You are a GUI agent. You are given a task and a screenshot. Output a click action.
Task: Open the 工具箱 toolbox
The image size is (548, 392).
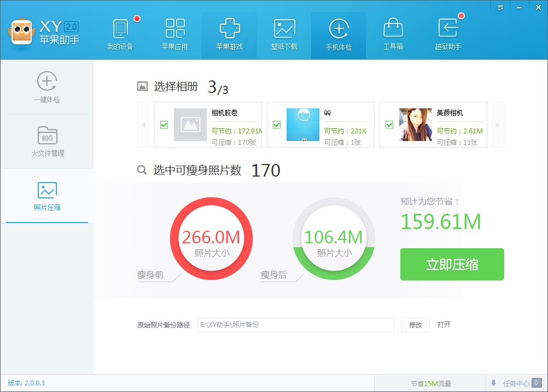click(x=393, y=33)
